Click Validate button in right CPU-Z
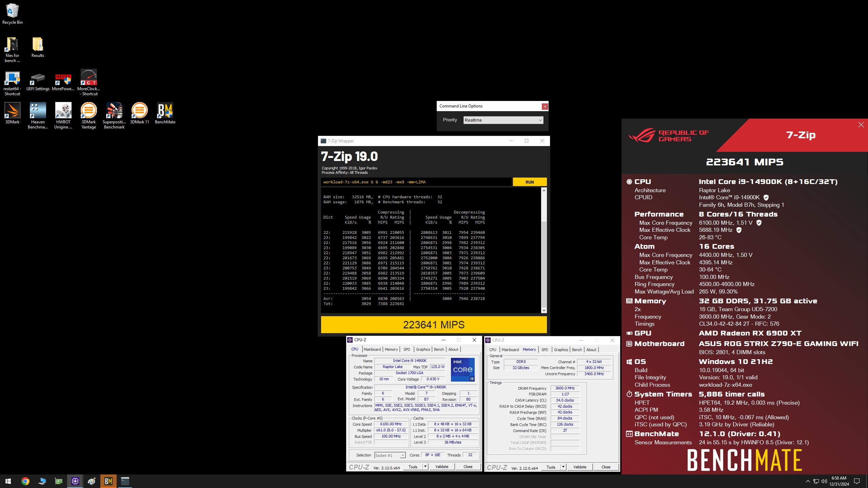The width and height of the screenshot is (868, 488). 580,467
